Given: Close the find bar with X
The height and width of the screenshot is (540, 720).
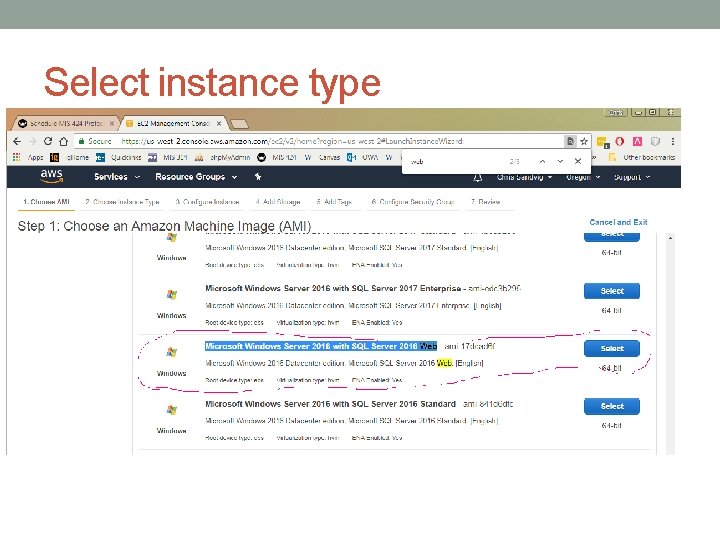Looking at the screenshot, I should click(x=578, y=161).
